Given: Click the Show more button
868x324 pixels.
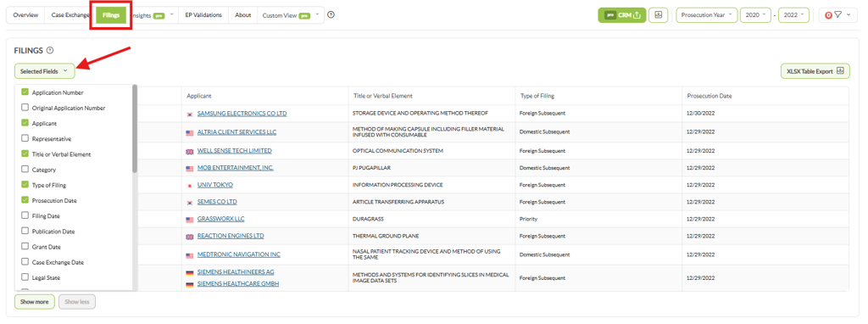Looking at the screenshot, I should tap(34, 302).
